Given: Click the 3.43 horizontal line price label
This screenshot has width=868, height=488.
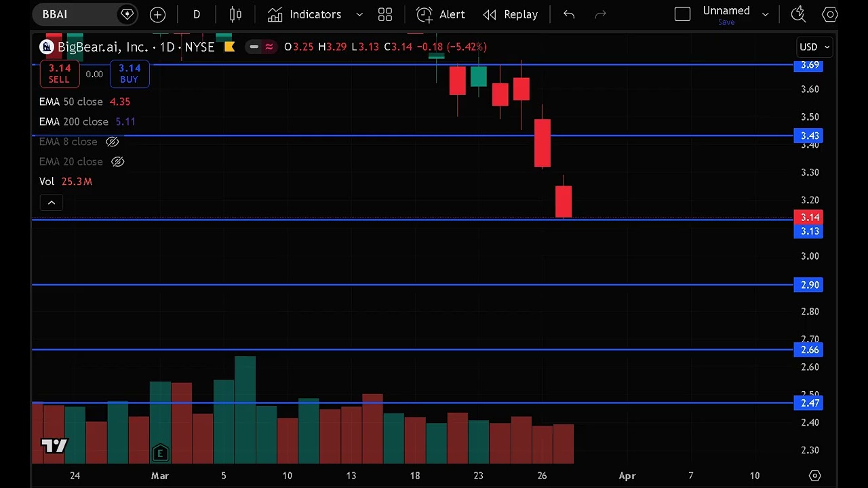Looking at the screenshot, I should (x=810, y=136).
